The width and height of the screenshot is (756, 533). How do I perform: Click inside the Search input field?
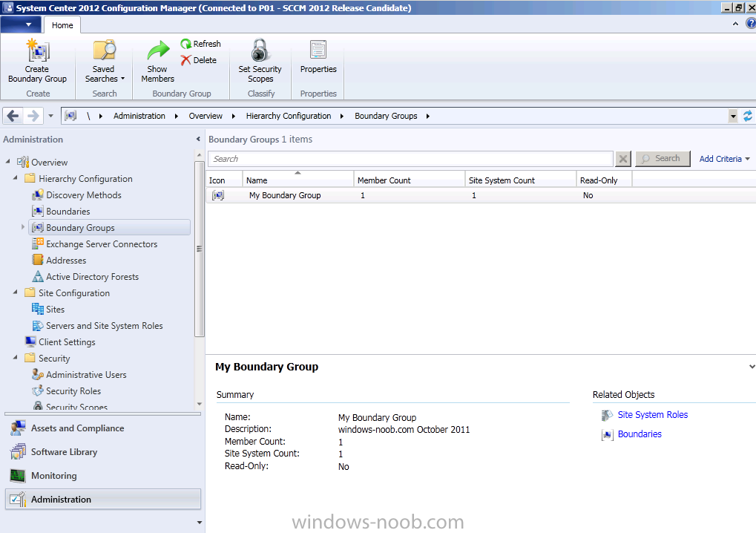pyautogui.click(x=410, y=159)
